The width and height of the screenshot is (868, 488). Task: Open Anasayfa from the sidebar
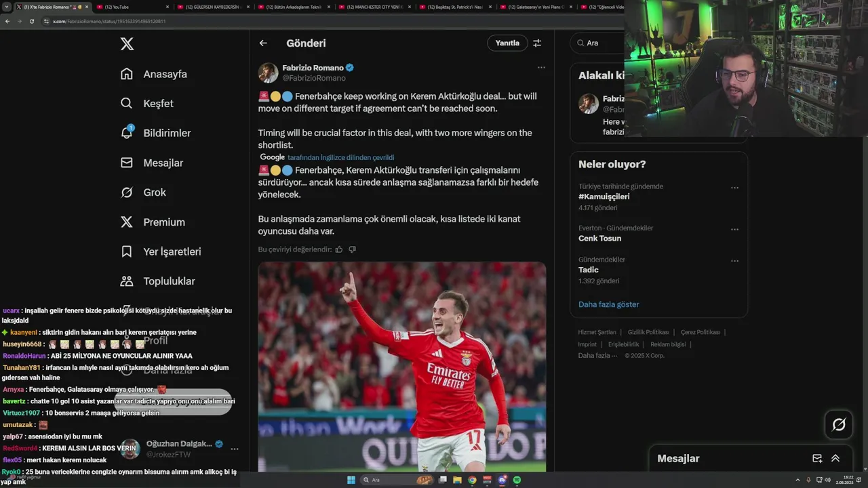[x=153, y=74]
